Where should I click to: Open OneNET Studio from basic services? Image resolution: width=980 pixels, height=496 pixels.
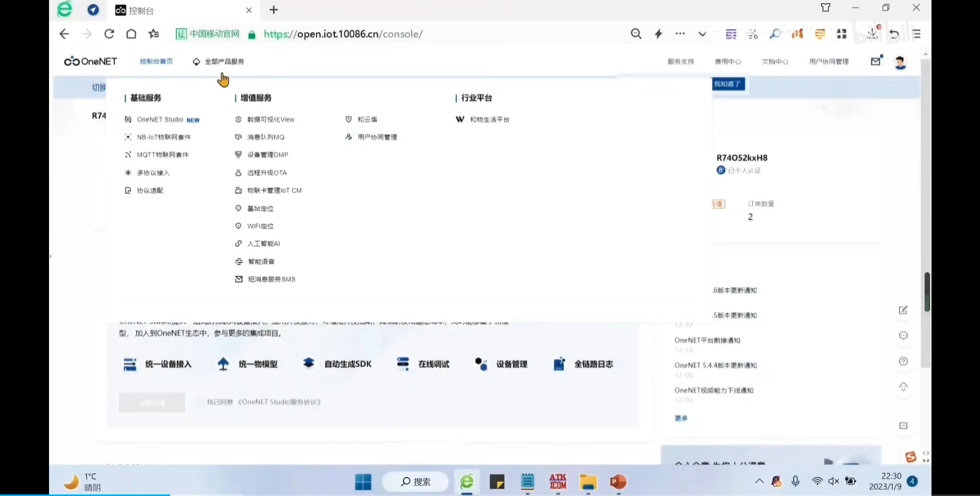point(162,120)
